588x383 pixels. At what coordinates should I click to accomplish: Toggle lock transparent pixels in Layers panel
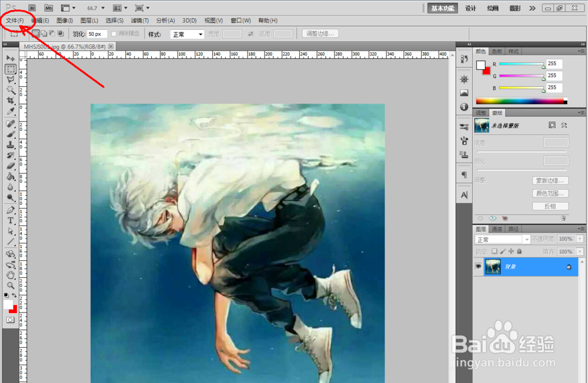pos(495,251)
